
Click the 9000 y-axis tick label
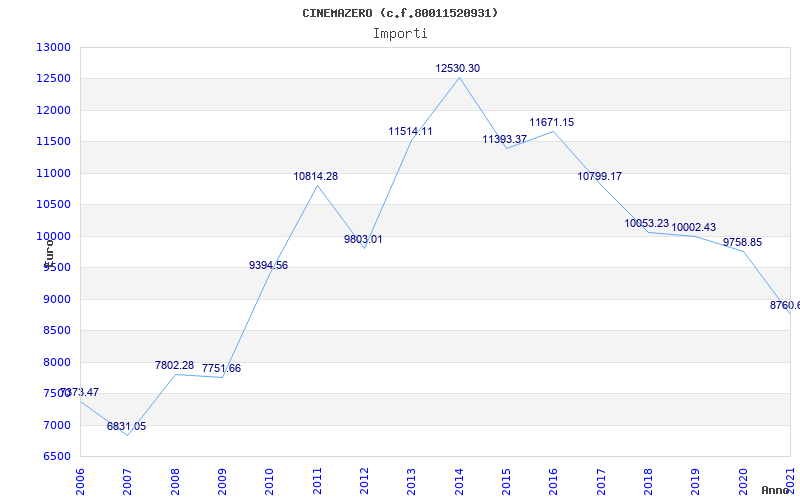click(56, 299)
